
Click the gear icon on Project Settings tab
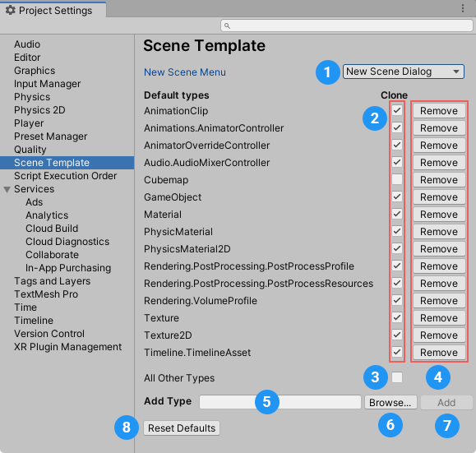coord(11,10)
